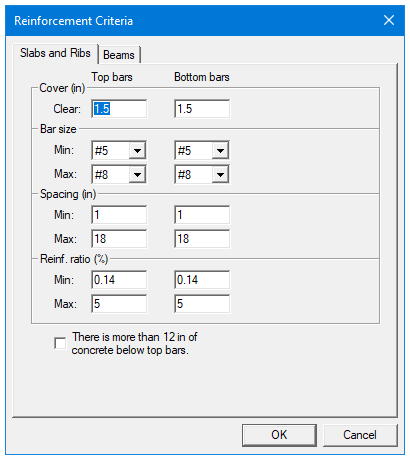Click bottom bars Min reinf. ratio field

[x=202, y=280]
